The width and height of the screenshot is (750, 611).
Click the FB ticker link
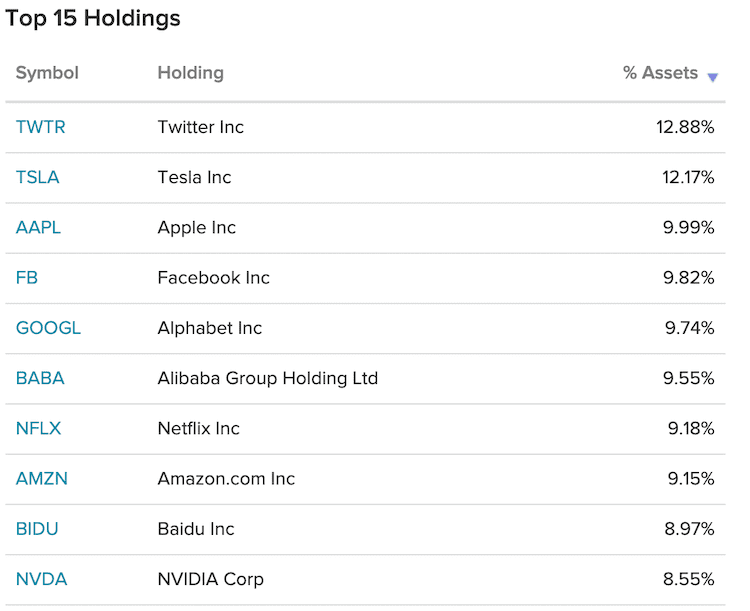coord(27,278)
